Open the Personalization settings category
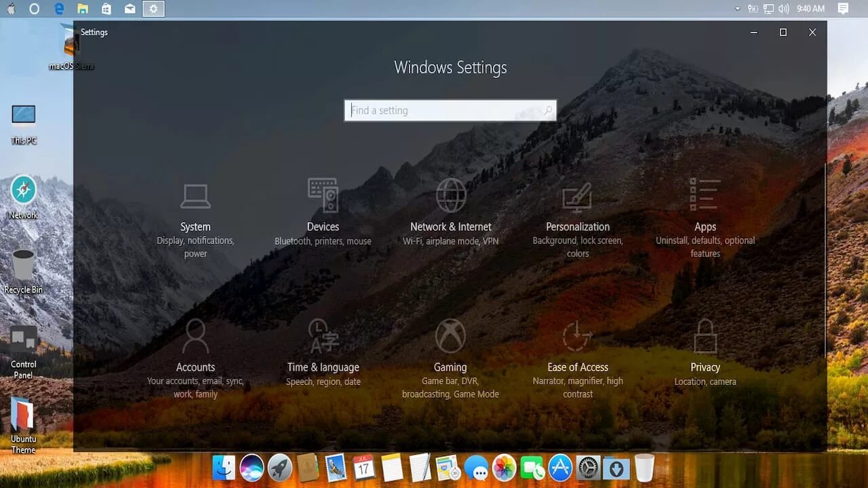Image resolution: width=868 pixels, height=488 pixels. [578, 220]
